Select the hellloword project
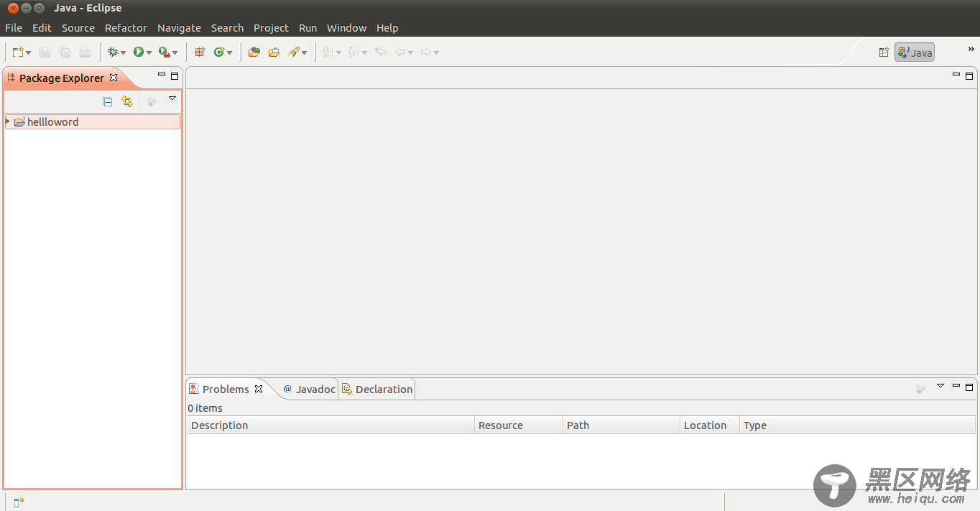980x511 pixels. point(93,121)
